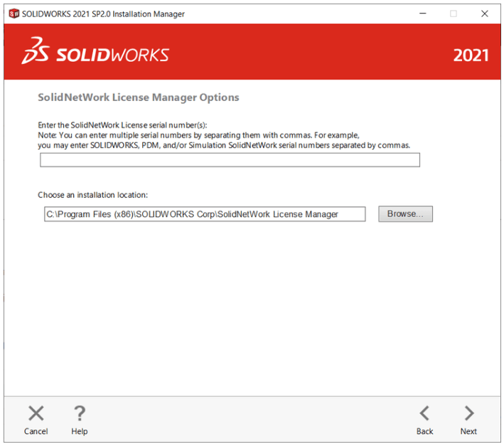The width and height of the screenshot is (504, 444).
Task: Click the SOLIDWORKS title bar app icon
Action: (x=14, y=14)
